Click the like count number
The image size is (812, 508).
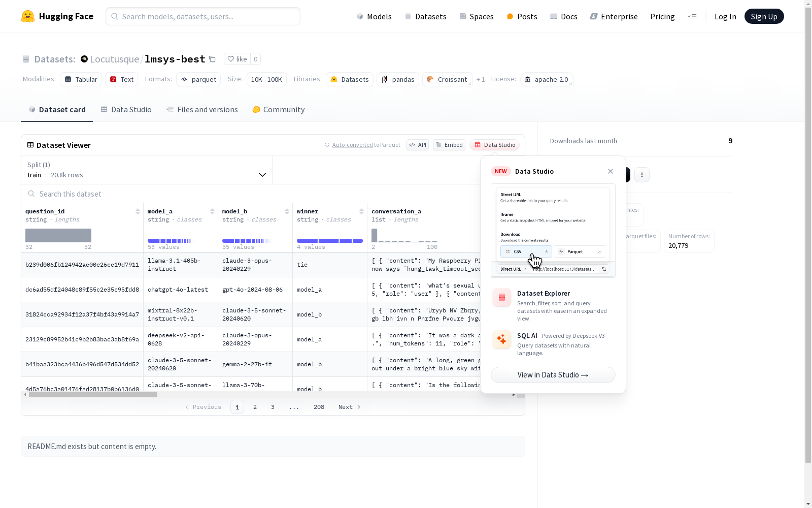pyautogui.click(x=256, y=59)
